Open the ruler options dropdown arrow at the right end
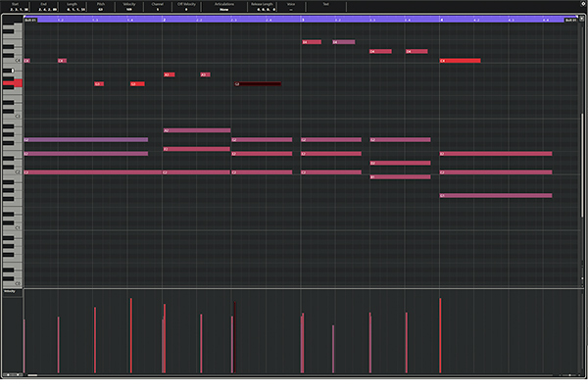Viewport: 588px width, 392px height. [581, 19]
